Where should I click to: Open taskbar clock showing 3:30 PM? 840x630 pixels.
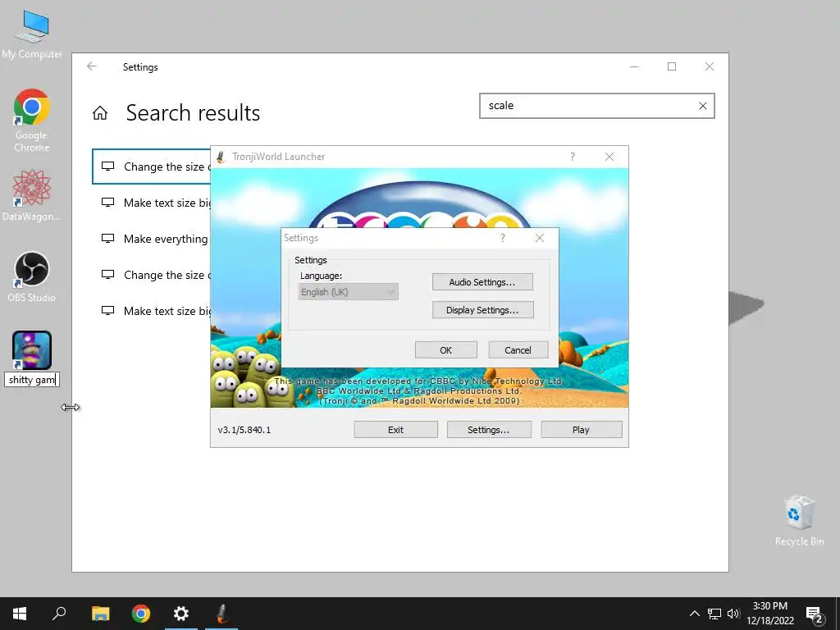coord(770,614)
